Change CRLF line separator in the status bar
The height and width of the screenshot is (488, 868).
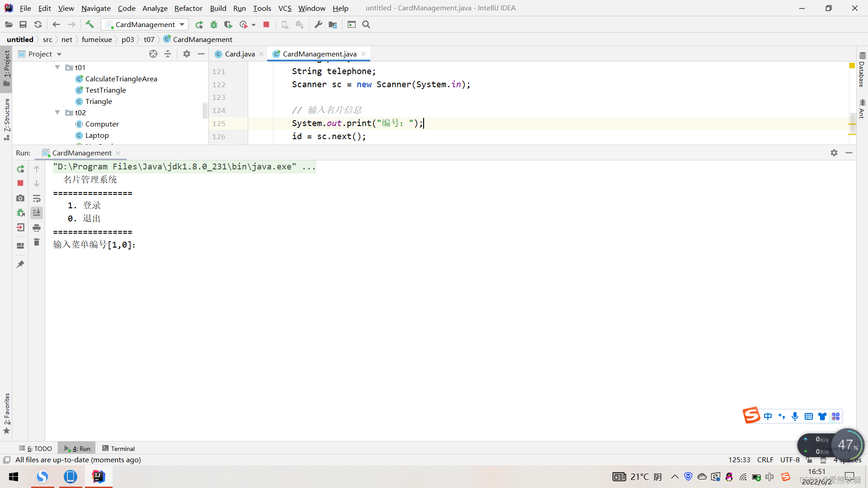765,460
